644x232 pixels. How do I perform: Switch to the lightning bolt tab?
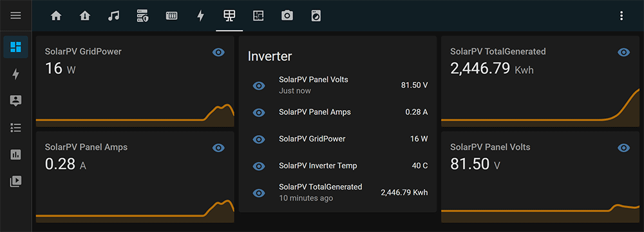[x=200, y=15]
